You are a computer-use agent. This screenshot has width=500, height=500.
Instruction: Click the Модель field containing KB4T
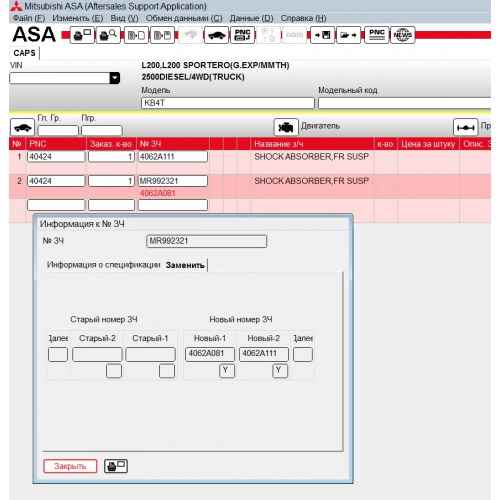(228, 103)
